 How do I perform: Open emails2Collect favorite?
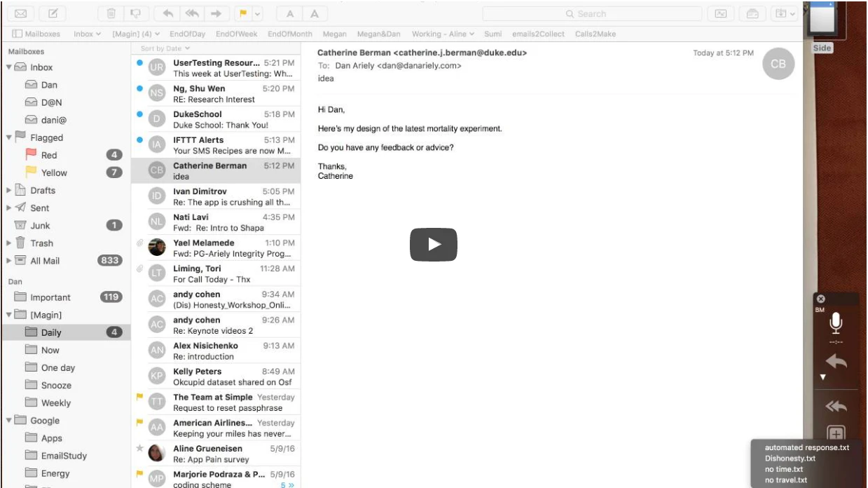[x=538, y=34]
